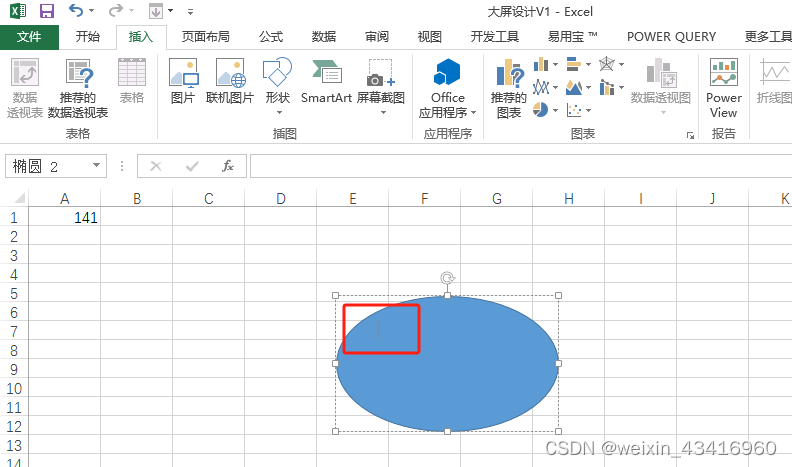Open the 开发工具 tab

(495, 37)
